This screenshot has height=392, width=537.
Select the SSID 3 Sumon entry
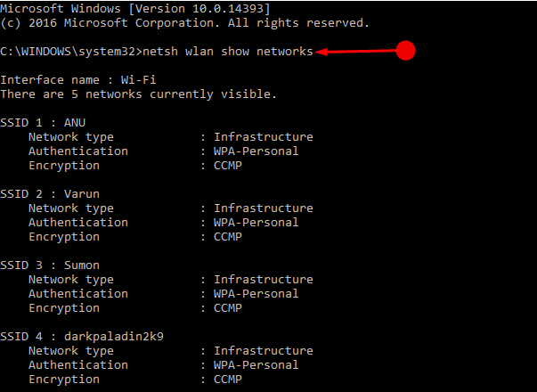coord(50,265)
